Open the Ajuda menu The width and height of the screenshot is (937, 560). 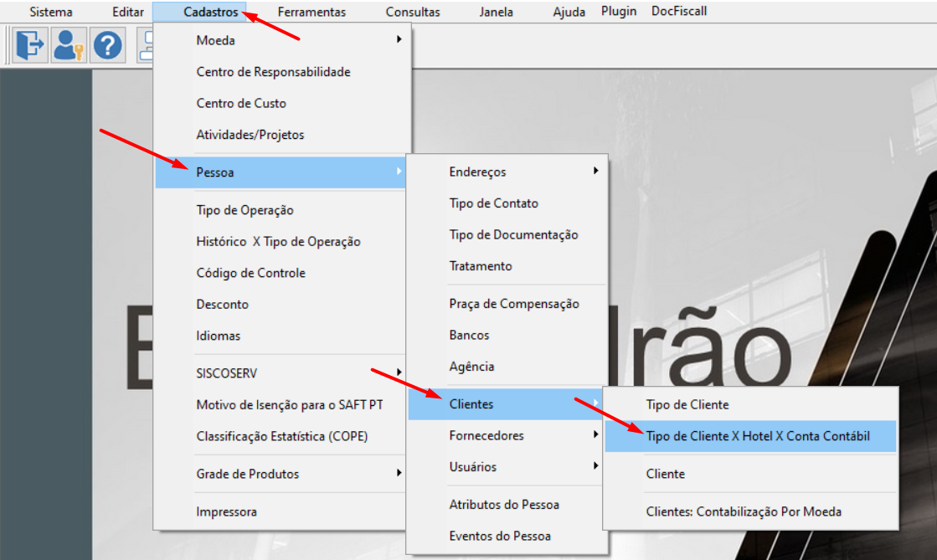coord(569,12)
